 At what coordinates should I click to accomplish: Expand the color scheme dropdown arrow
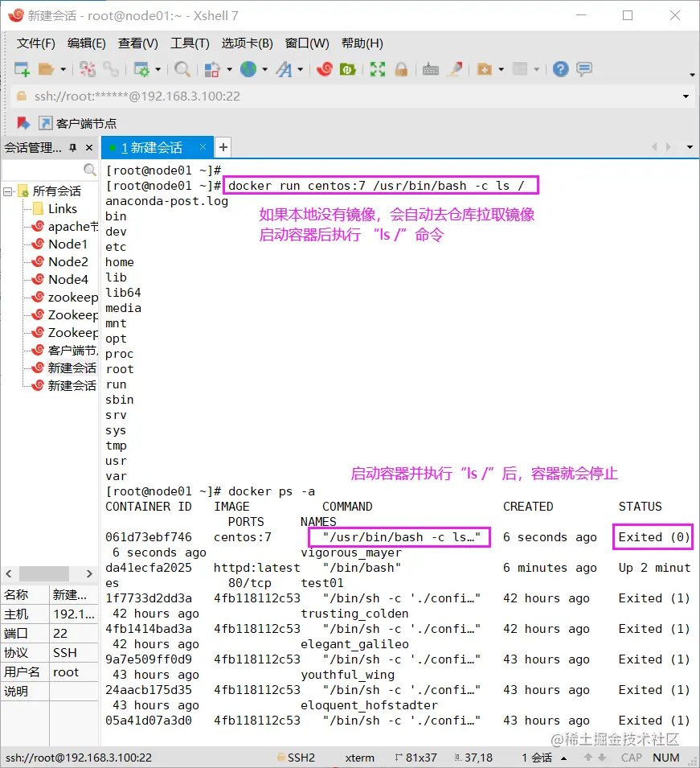point(229,69)
